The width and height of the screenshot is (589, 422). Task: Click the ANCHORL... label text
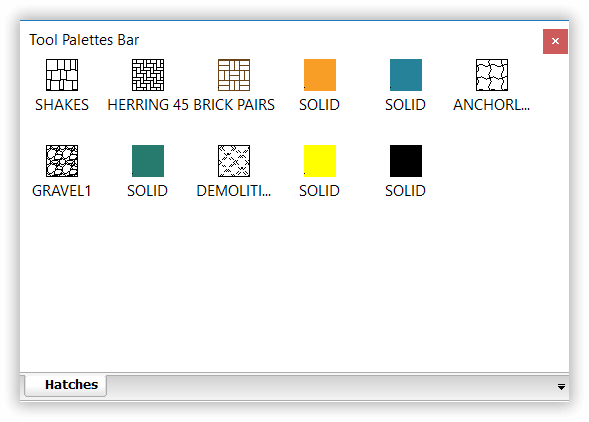[x=492, y=105]
